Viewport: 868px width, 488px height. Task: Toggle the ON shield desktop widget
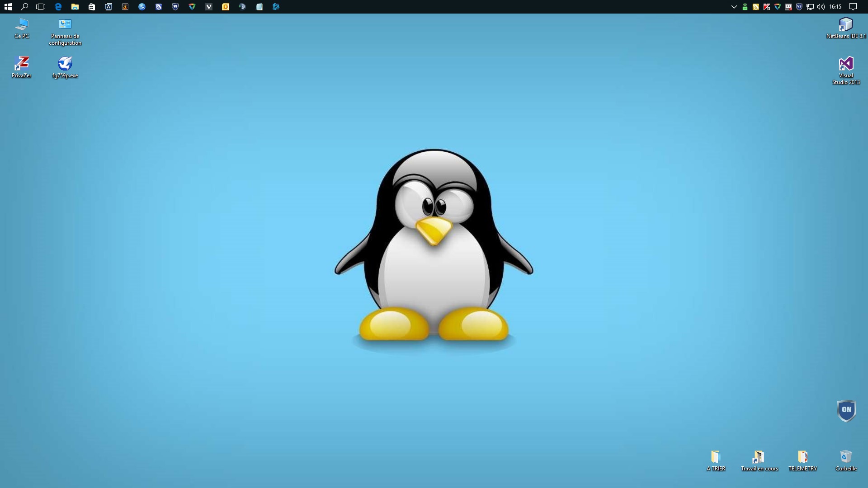click(x=846, y=410)
